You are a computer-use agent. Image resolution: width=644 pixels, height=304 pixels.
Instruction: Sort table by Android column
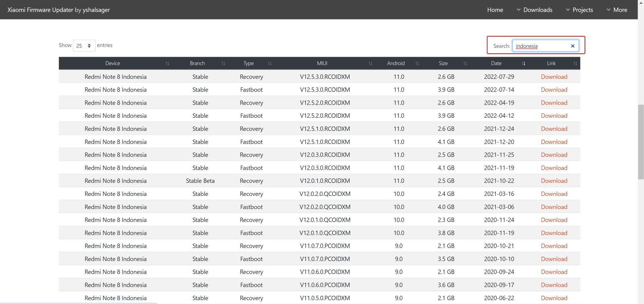click(x=398, y=63)
